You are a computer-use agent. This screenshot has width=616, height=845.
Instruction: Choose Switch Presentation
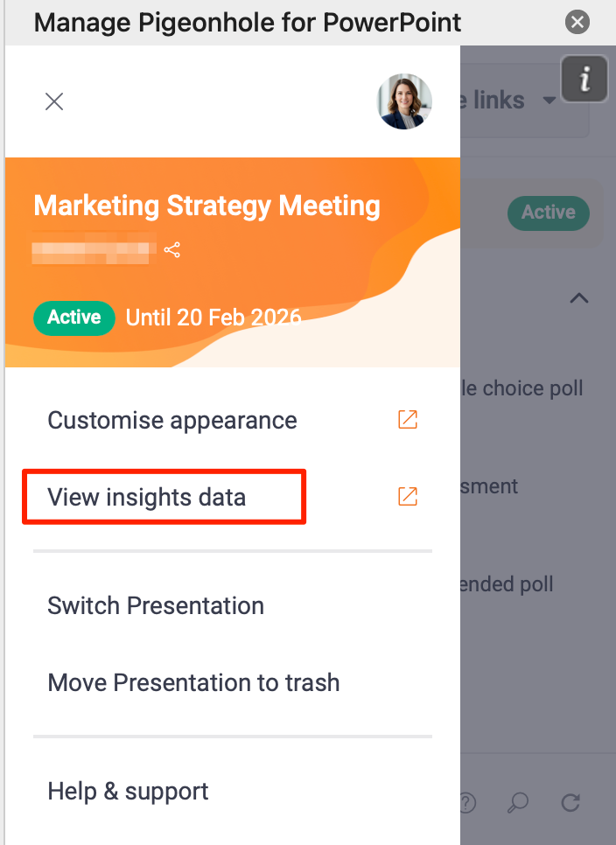pos(156,605)
